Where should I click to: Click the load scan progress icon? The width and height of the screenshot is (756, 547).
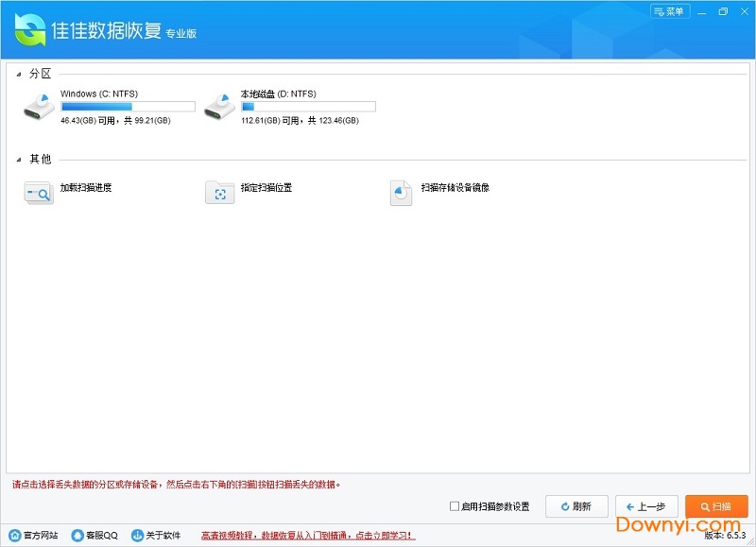39,192
